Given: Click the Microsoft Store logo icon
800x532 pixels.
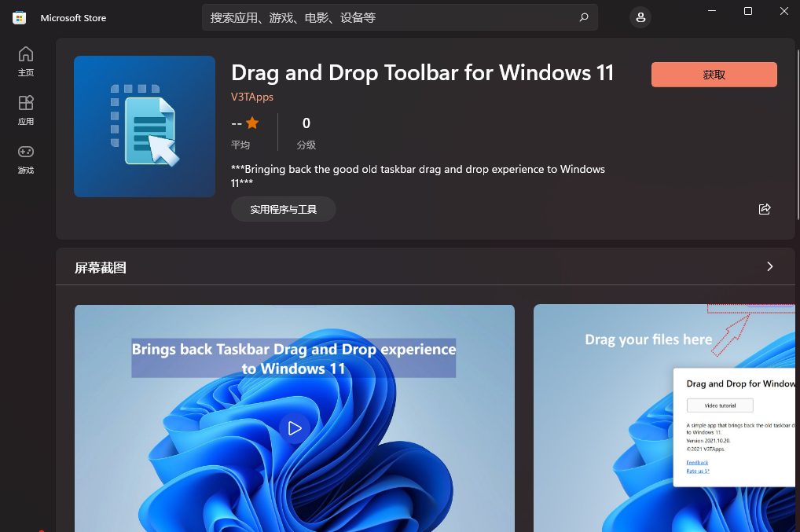Looking at the screenshot, I should pyautogui.click(x=19, y=18).
